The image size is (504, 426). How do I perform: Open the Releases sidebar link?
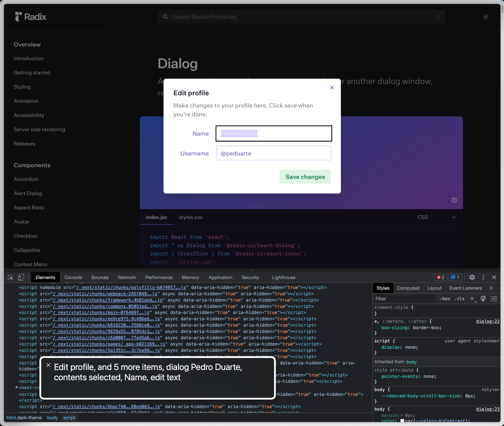click(24, 143)
